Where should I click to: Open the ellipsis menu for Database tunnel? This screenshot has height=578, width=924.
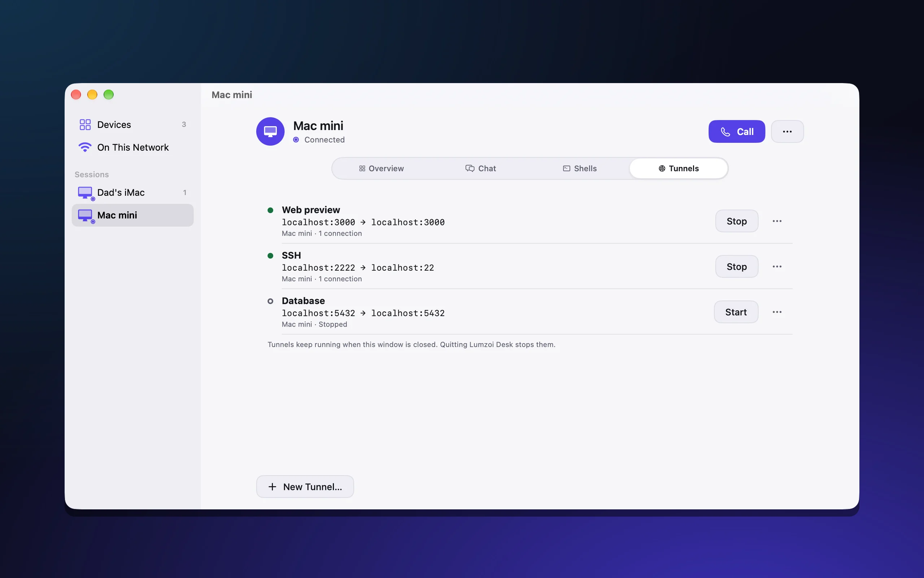pyautogui.click(x=777, y=312)
